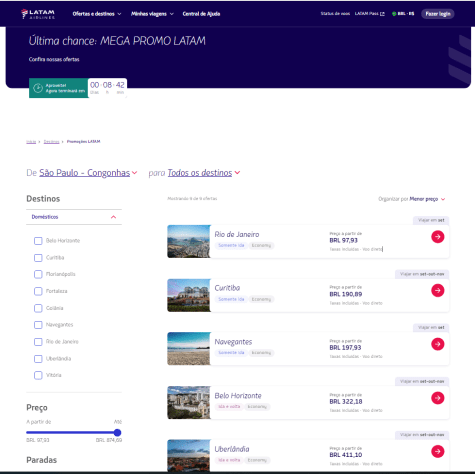
Task: Open Central de Ajuda
Action: [x=201, y=14]
